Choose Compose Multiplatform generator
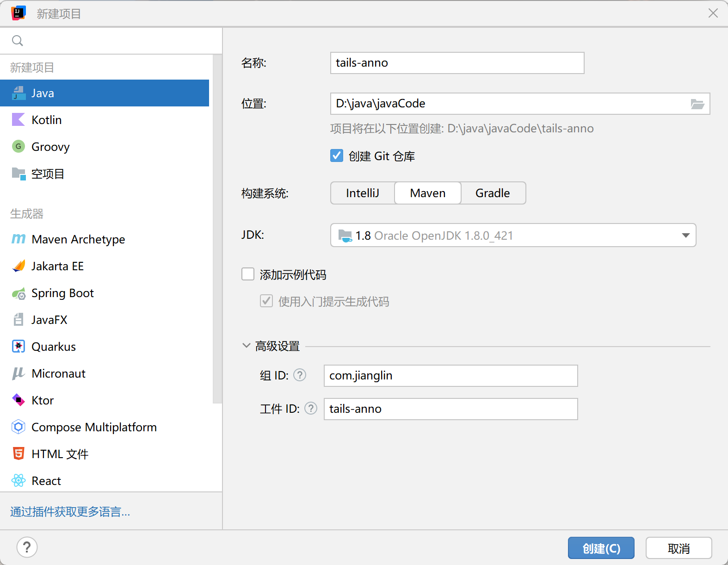 105,427
